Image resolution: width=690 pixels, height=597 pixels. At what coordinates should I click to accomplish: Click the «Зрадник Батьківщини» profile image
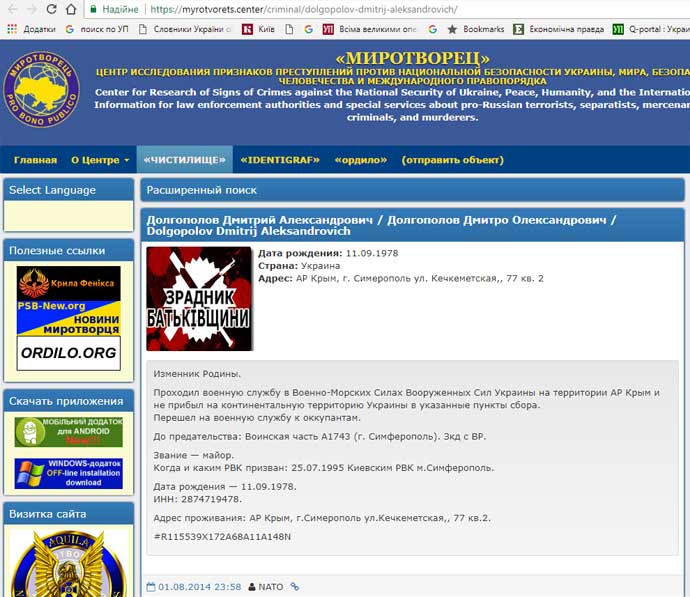[x=199, y=298]
